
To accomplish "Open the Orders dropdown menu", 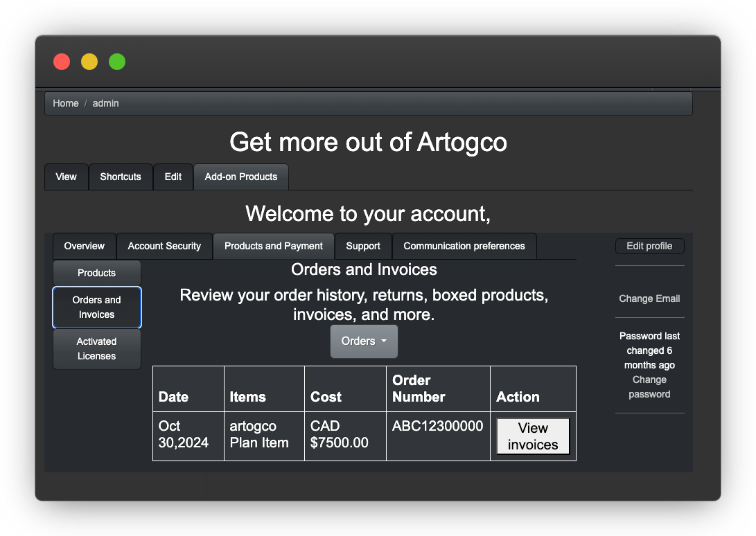I will coord(364,341).
